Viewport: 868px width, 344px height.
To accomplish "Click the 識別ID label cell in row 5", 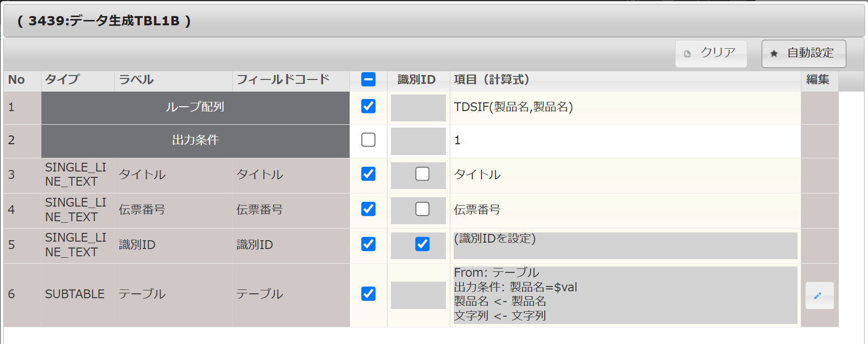I will coord(173,245).
